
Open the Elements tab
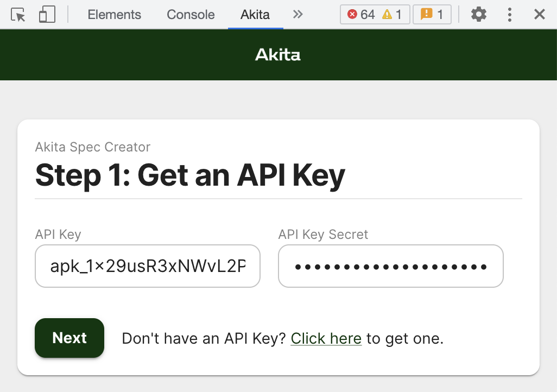click(115, 15)
